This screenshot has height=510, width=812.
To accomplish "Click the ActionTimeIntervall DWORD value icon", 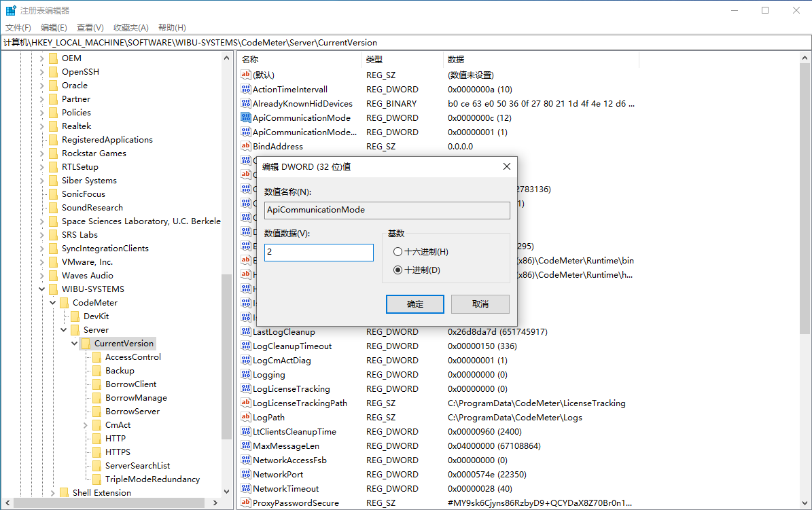I will pos(246,89).
